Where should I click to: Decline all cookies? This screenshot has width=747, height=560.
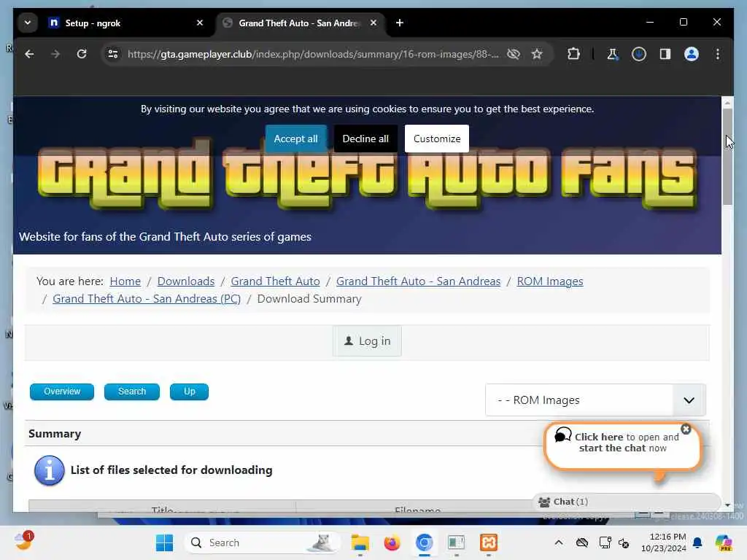tap(365, 139)
